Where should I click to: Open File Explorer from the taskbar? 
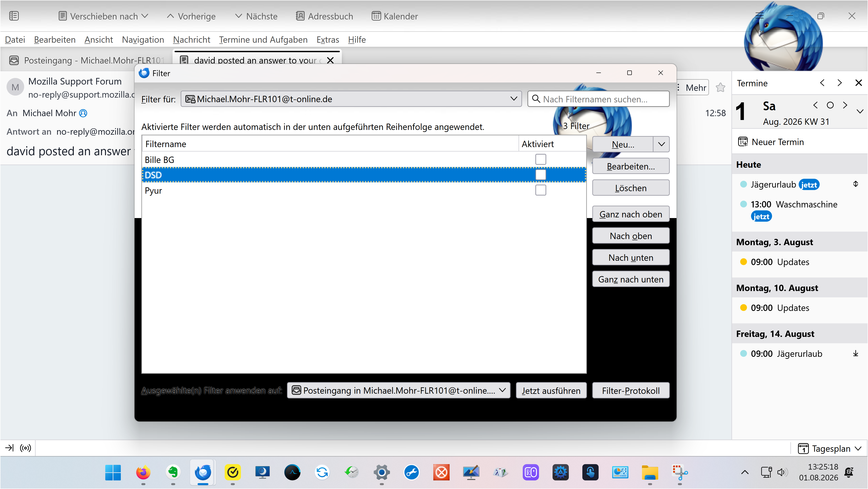650,473
